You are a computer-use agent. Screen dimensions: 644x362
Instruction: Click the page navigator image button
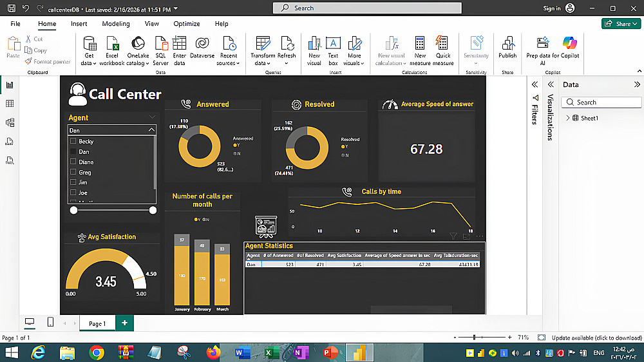(x=266, y=226)
